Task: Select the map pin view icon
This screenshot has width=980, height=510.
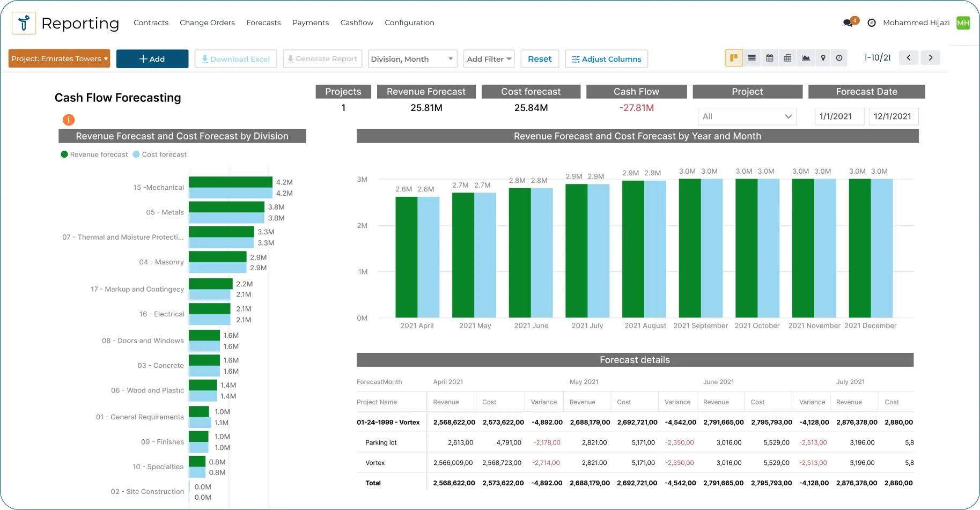Action: (823, 58)
